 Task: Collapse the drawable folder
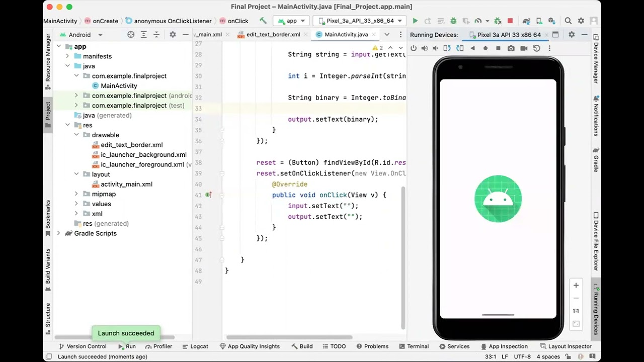click(76, 135)
